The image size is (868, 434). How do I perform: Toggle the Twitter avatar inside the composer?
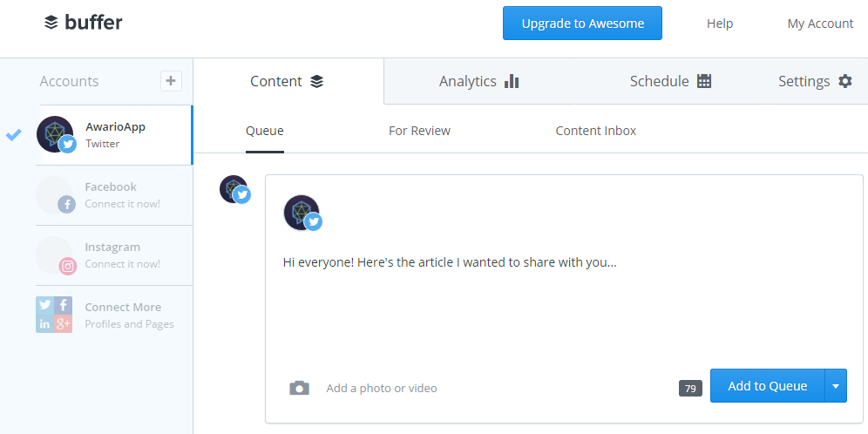pyautogui.click(x=302, y=213)
